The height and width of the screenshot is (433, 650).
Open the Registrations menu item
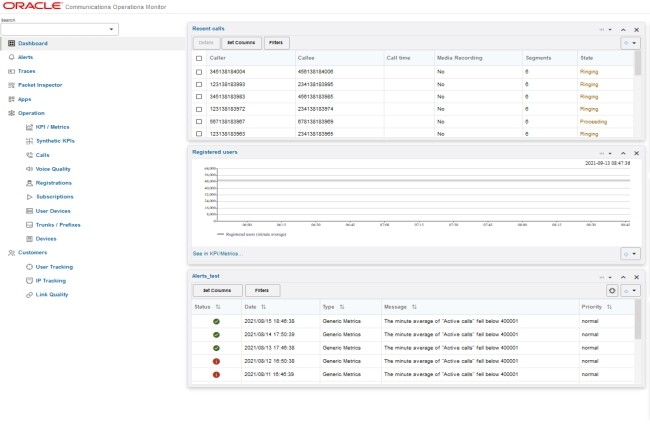tap(53, 183)
